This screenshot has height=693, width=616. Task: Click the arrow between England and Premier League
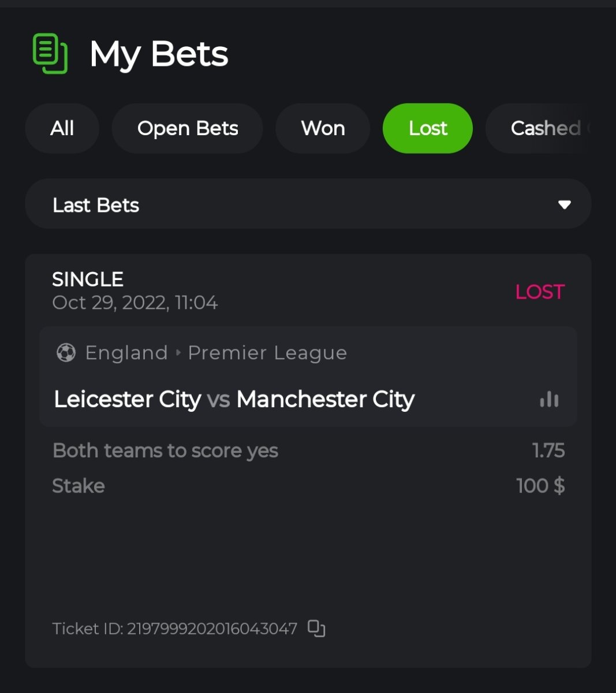click(x=178, y=352)
